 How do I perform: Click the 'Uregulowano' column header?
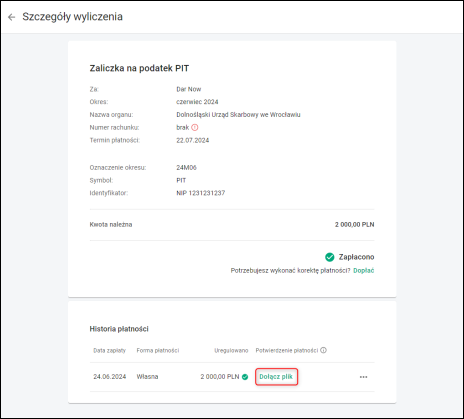[231, 350]
